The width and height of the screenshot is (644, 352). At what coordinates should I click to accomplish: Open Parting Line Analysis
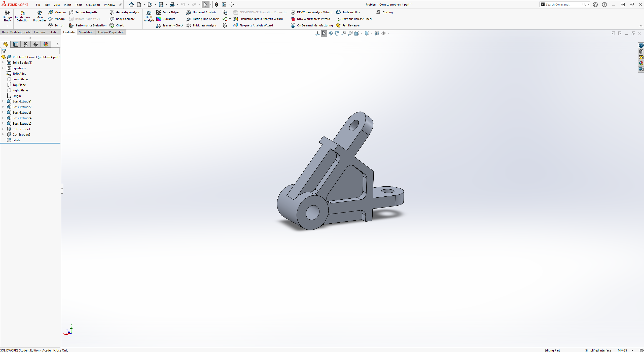pos(203,19)
